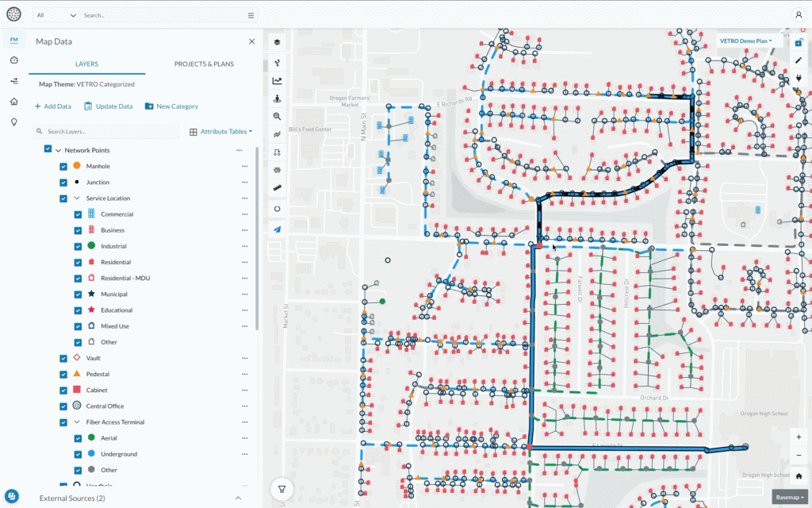Toggle the Manhole layer checkbox
The width and height of the screenshot is (812, 508).
pyautogui.click(x=63, y=167)
